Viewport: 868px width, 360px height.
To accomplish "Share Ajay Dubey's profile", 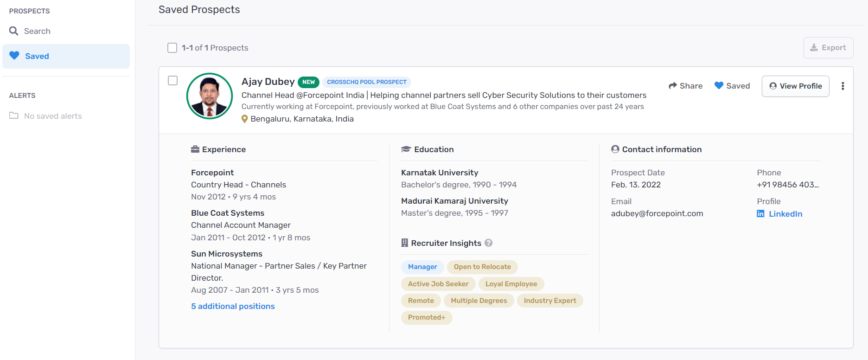I will 685,86.
